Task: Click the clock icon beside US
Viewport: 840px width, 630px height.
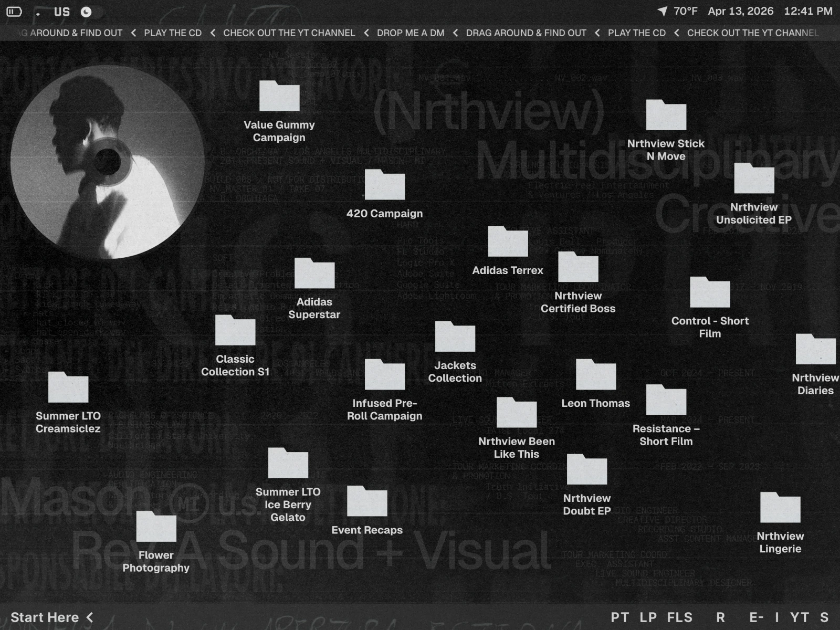Action: 86,12
